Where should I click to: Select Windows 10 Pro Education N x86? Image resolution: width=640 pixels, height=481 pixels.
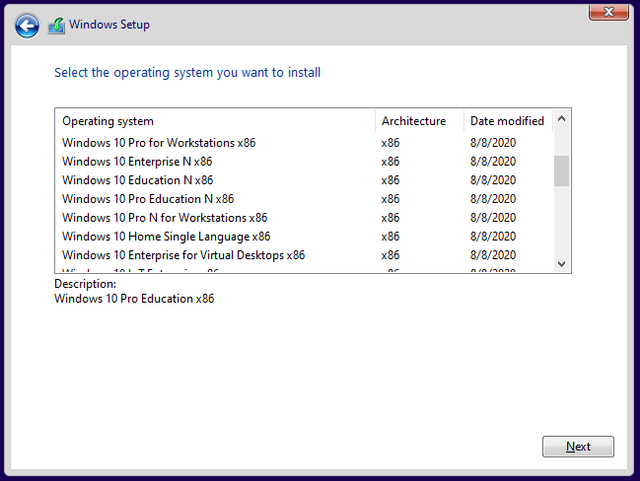click(148, 199)
